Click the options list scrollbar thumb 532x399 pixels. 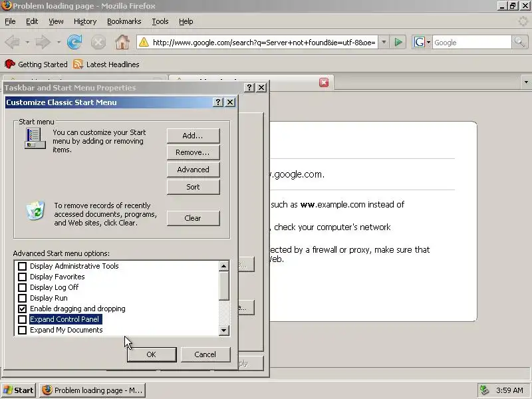[x=223, y=286]
